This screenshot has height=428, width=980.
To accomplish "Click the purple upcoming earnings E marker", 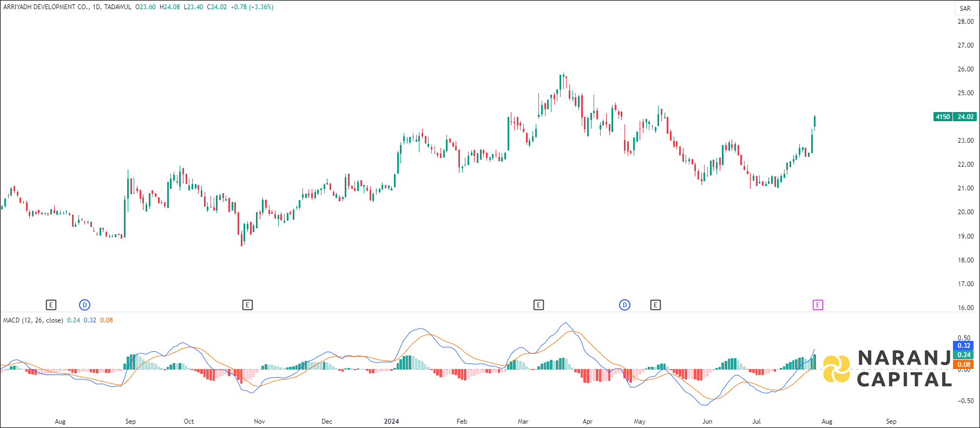I will pos(818,305).
